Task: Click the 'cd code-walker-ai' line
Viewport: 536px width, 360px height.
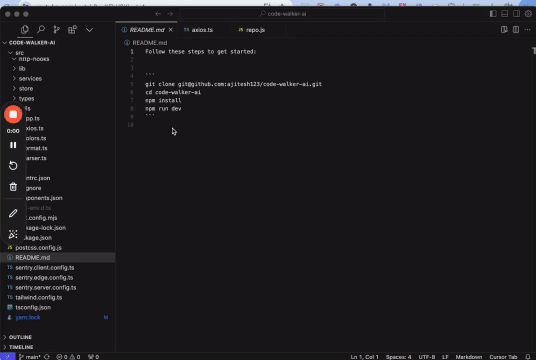Action: point(173,92)
